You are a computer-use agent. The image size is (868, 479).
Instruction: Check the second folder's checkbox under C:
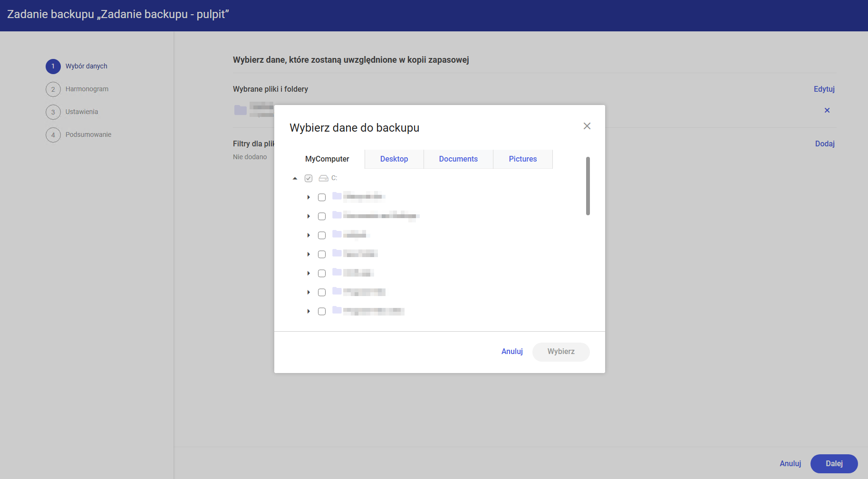coord(322,216)
